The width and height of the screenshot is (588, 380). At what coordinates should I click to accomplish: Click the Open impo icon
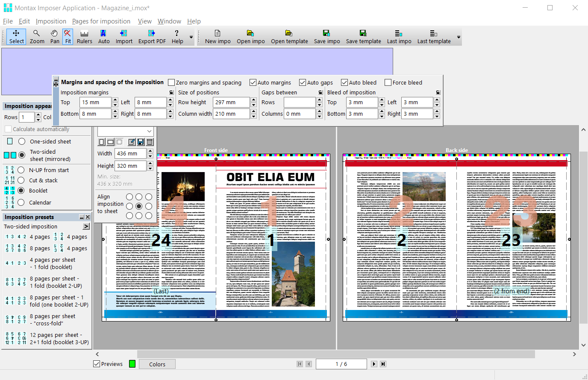[x=250, y=37]
